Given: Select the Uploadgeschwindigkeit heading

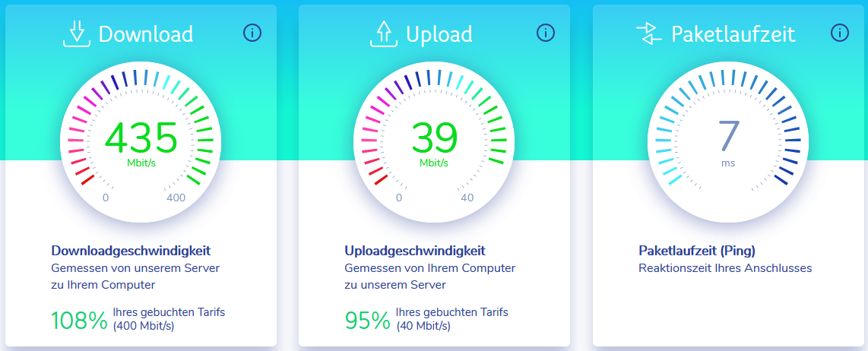Looking at the screenshot, I should (x=415, y=251).
